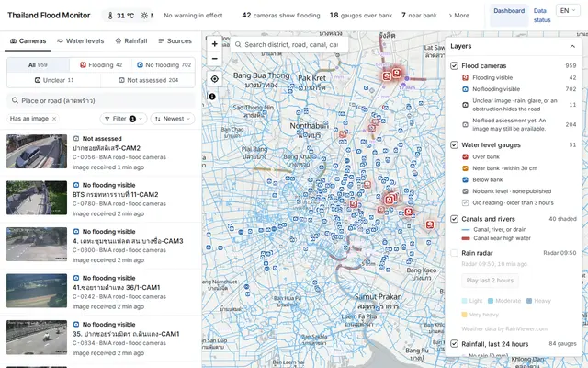This screenshot has width=588, height=368.
Task: Filter cameras to Flooding 42
Action: click(100, 65)
